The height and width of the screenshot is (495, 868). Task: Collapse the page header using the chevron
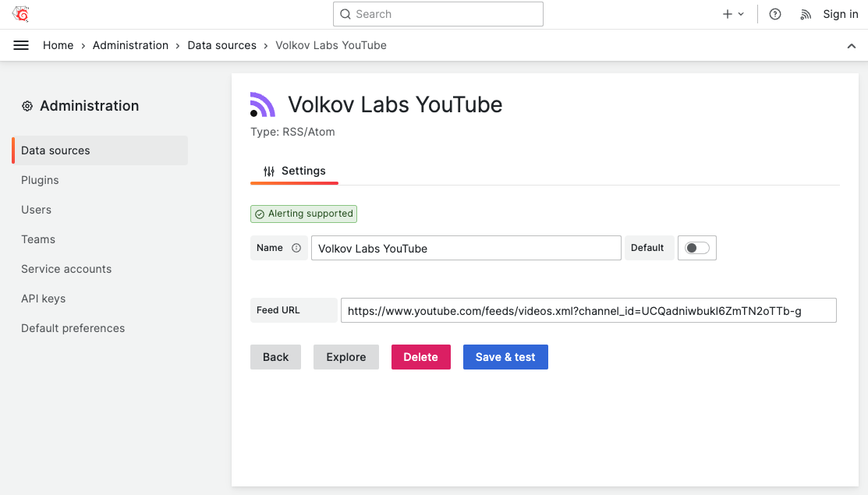pyautogui.click(x=852, y=45)
